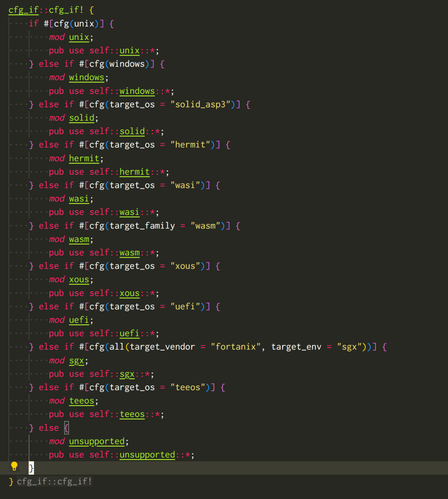Click the sticky breadcrumb line cfg_if::cfg_if!

[50, 482]
